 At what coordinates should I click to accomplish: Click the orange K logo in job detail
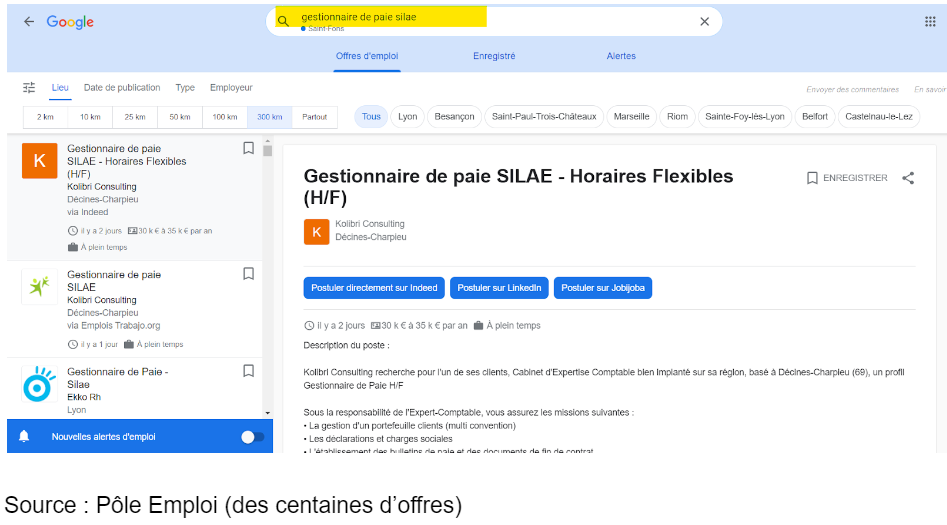[316, 232]
